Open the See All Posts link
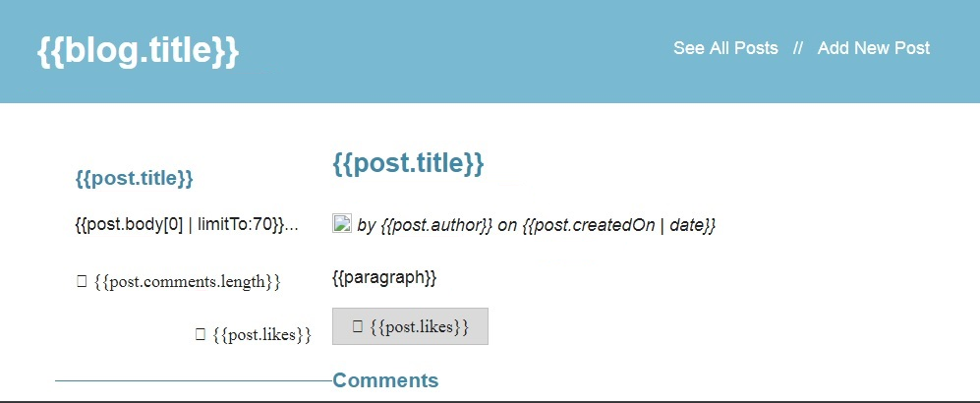This screenshot has width=980, height=403. [x=725, y=48]
